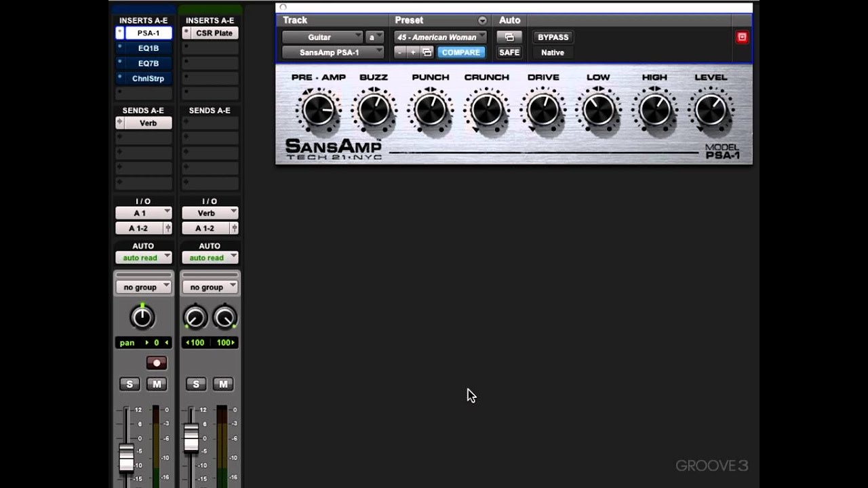
Task: Open the A 1 input selector
Action: coord(143,213)
